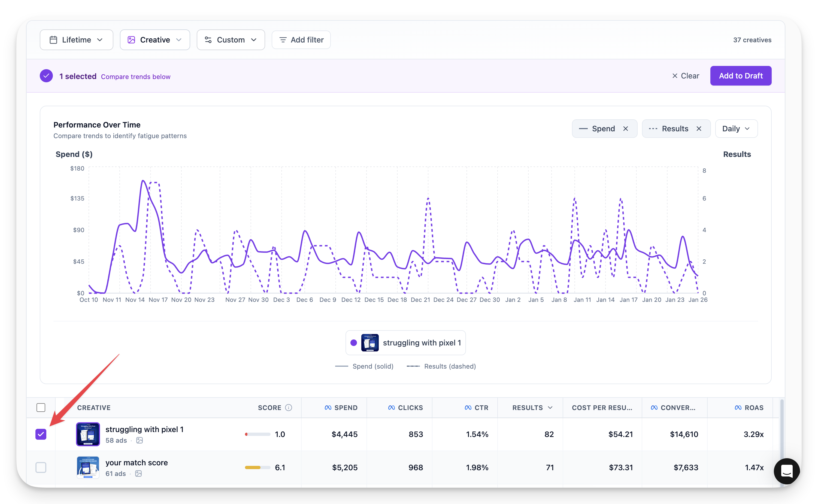Remove Results metric with X icon

point(699,129)
